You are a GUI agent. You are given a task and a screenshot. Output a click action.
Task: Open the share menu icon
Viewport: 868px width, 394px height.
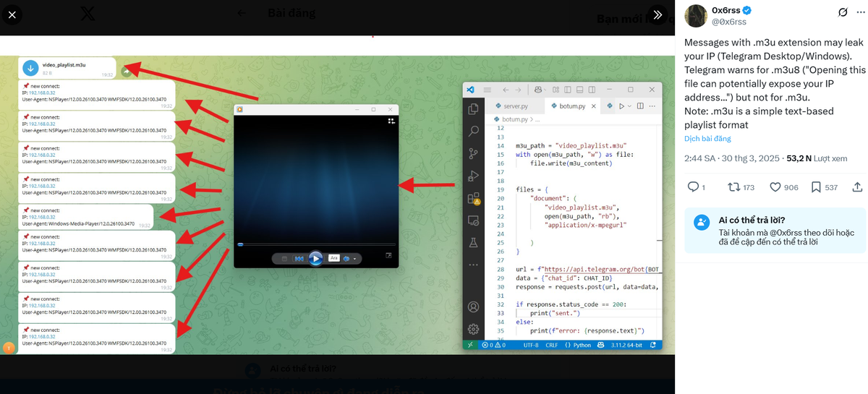coord(857,187)
